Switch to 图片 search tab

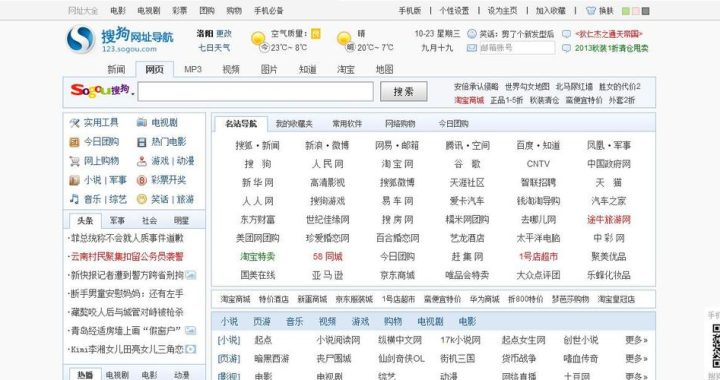(x=269, y=69)
